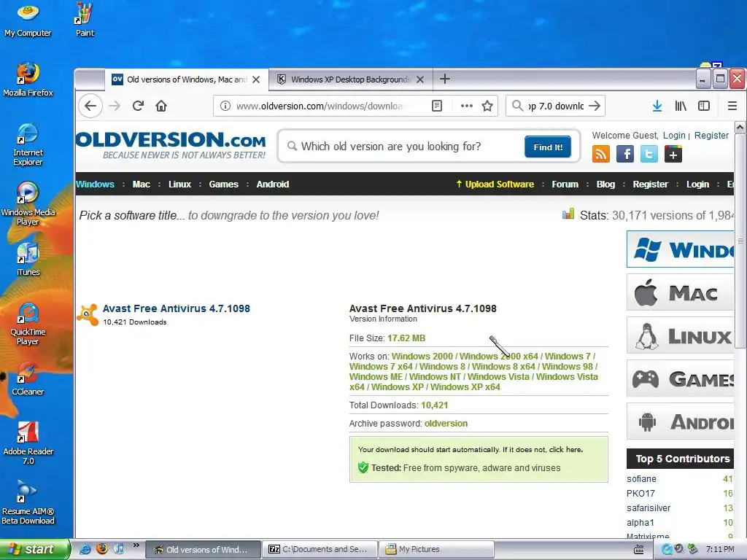Open Firefox hamburger menu
The width and height of the screenshot is (747, 560).
[x=732, y=106]
